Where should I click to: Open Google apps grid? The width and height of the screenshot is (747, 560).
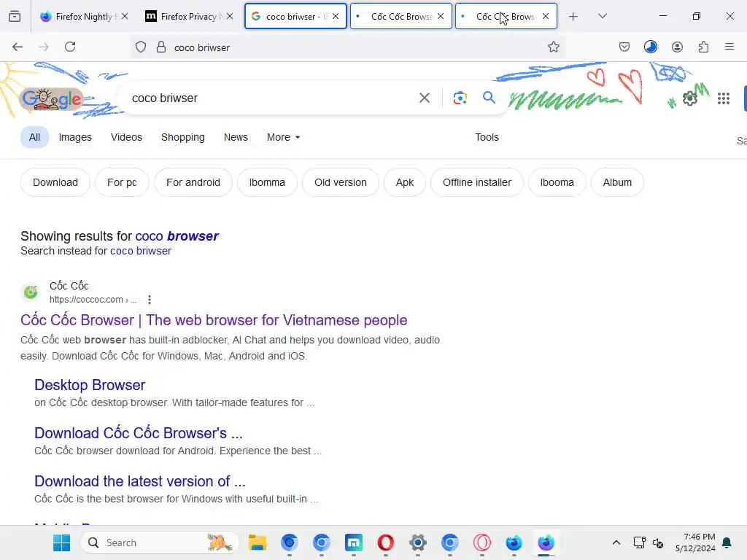[723, 98]
